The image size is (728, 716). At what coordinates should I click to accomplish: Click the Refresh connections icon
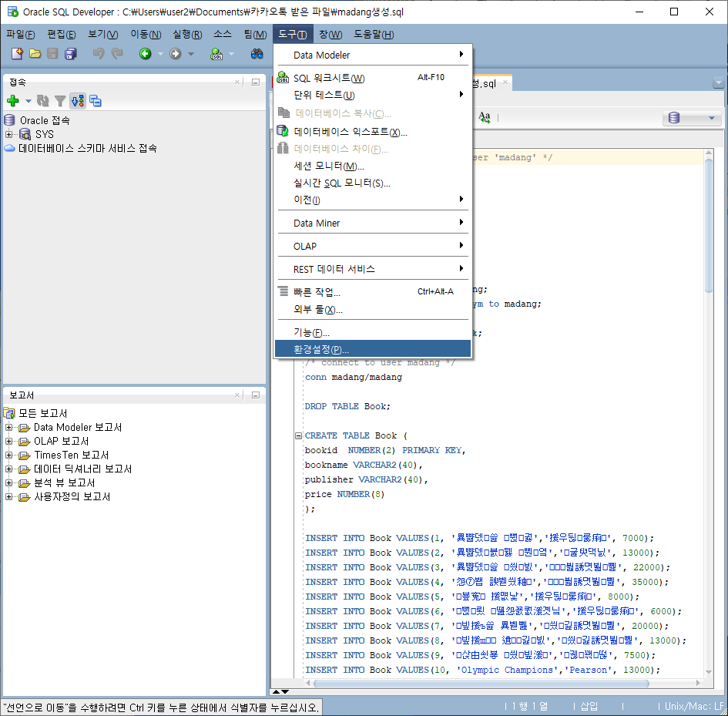point(42,101)
